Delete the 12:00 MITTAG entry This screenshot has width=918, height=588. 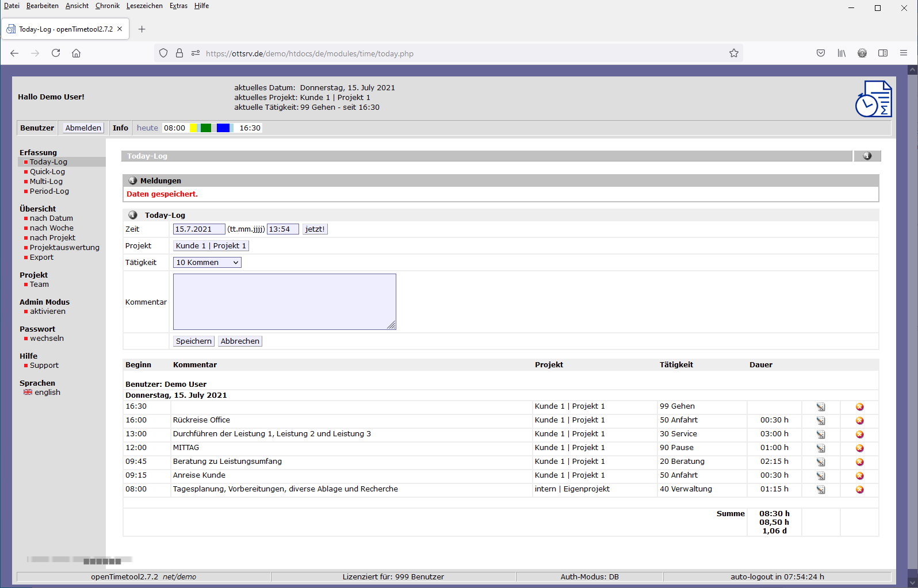pyautogui.click(x=859, y=448)
